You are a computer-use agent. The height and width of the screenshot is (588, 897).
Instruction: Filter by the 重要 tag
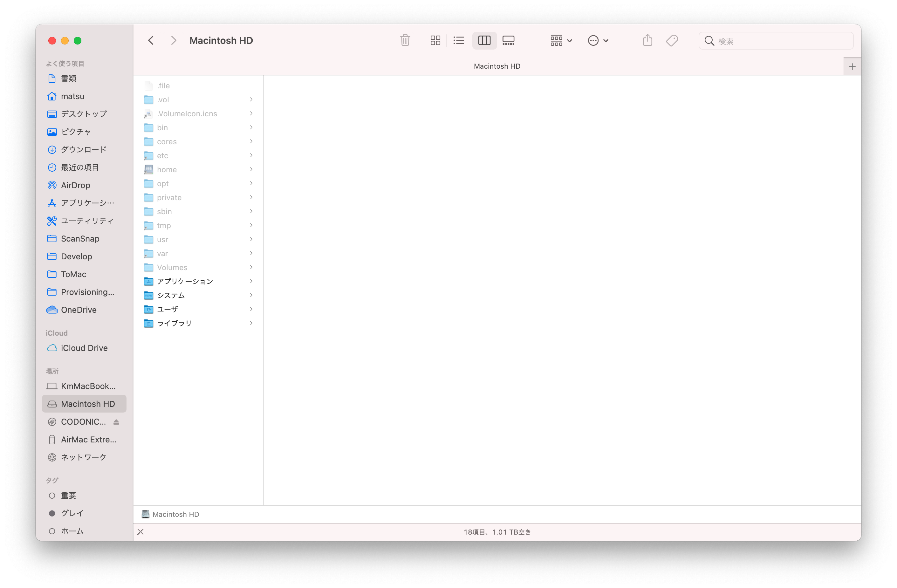pos(84,496)
